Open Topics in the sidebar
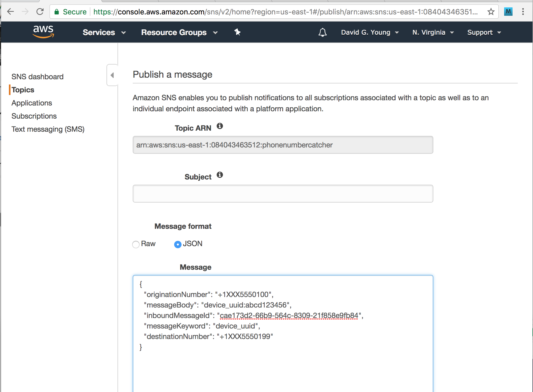This screenshot has width=533, height=392. [23, 90]
